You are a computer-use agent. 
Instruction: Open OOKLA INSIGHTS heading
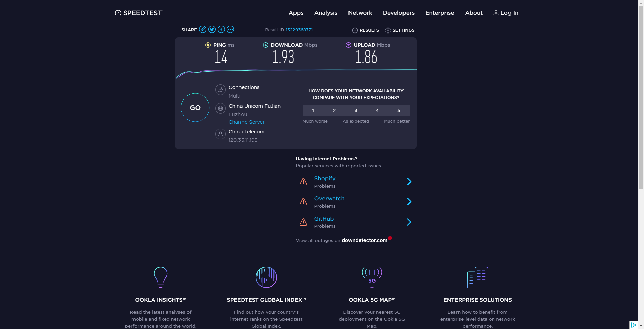tap(161, 300)
